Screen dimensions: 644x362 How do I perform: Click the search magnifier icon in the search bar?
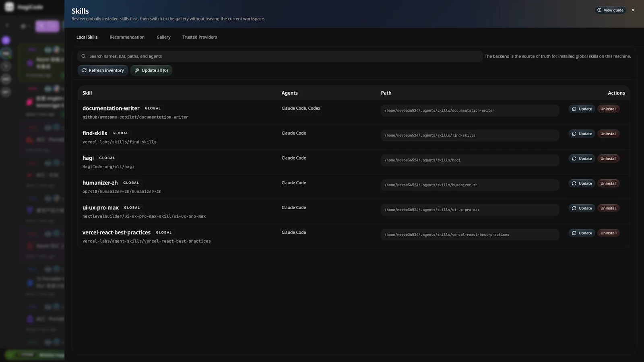83,56
